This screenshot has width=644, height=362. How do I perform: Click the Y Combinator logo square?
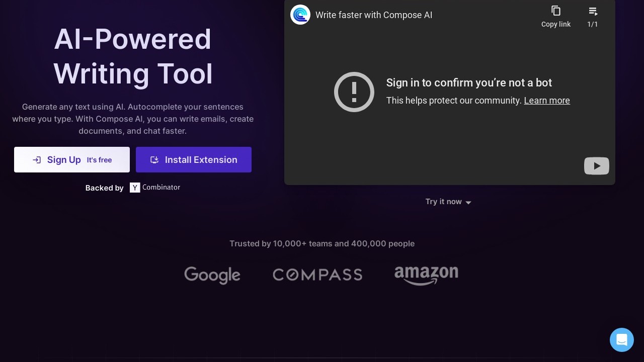135,188
